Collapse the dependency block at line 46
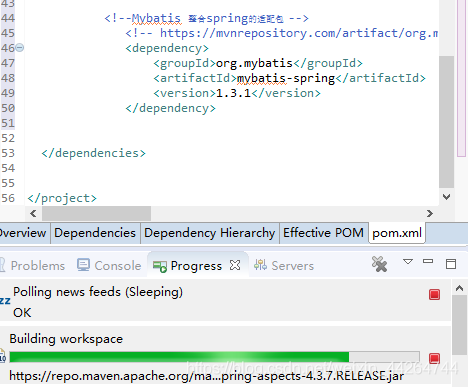Image resolution: width=468 pixels, height=387 pixels. [20, 48]
